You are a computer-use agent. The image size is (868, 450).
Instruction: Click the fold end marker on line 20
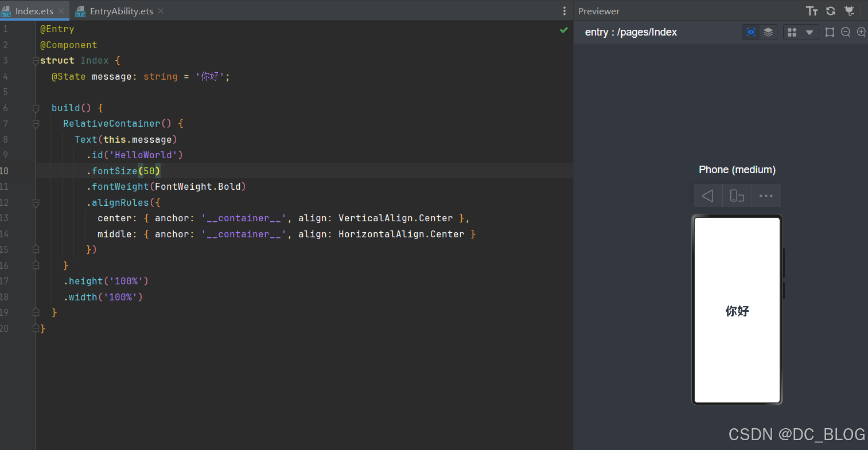(36, 328)
